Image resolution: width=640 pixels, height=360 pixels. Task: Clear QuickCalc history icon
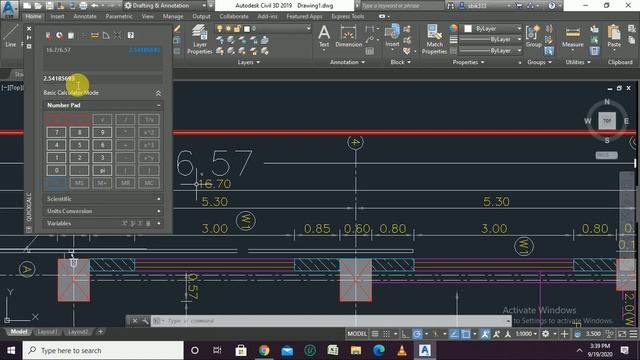coord(60,36)
